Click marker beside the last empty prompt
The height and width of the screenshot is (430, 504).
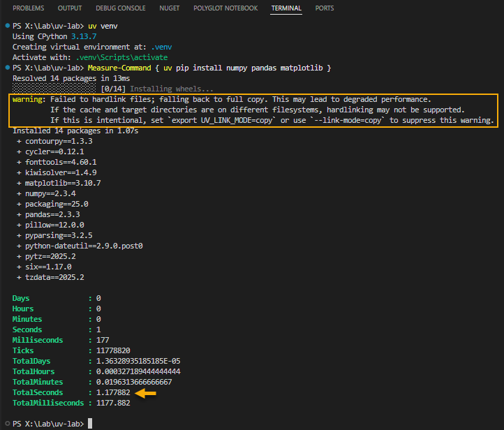[6, 424]
